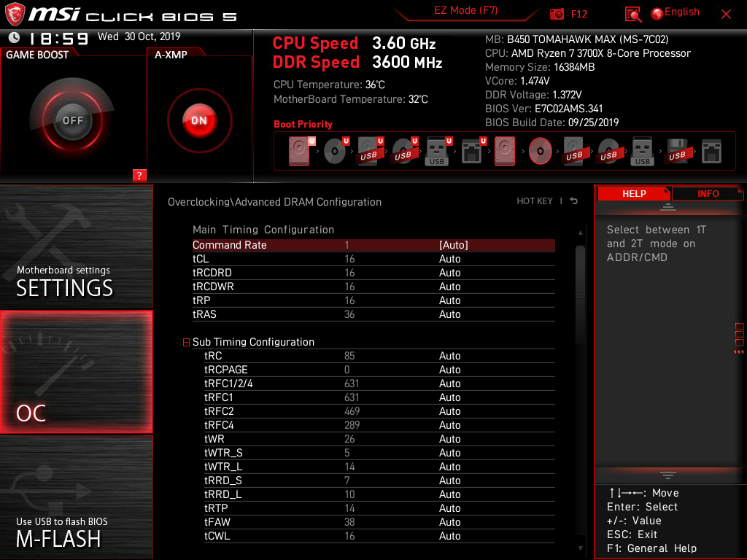Switch to the INFO tab
The image size is (747, 560).
click(708, 193)
